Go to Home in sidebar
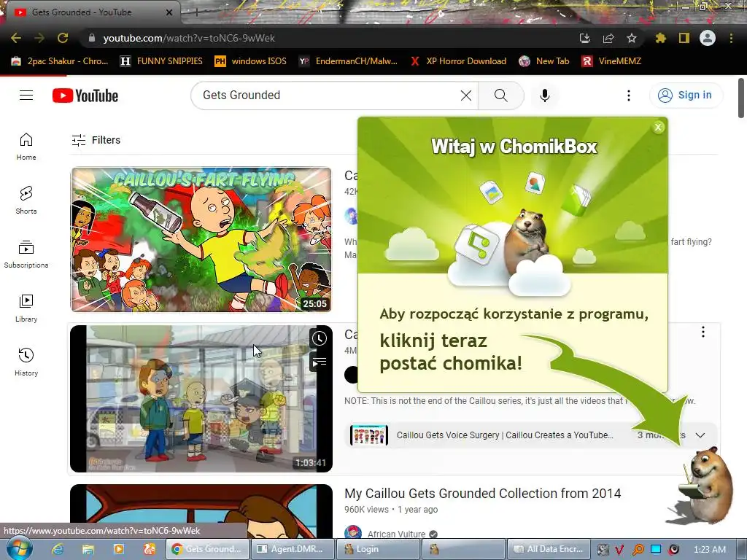Viewport: 747px width, 560px height. [26, 147]
